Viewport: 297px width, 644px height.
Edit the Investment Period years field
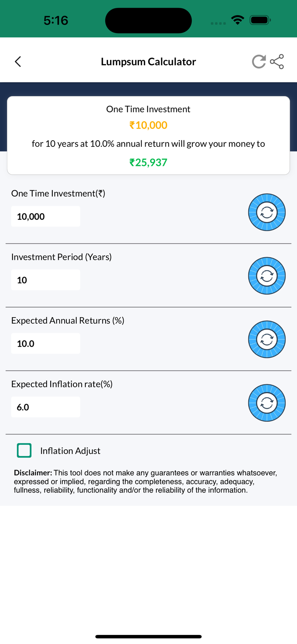(46, 280)
